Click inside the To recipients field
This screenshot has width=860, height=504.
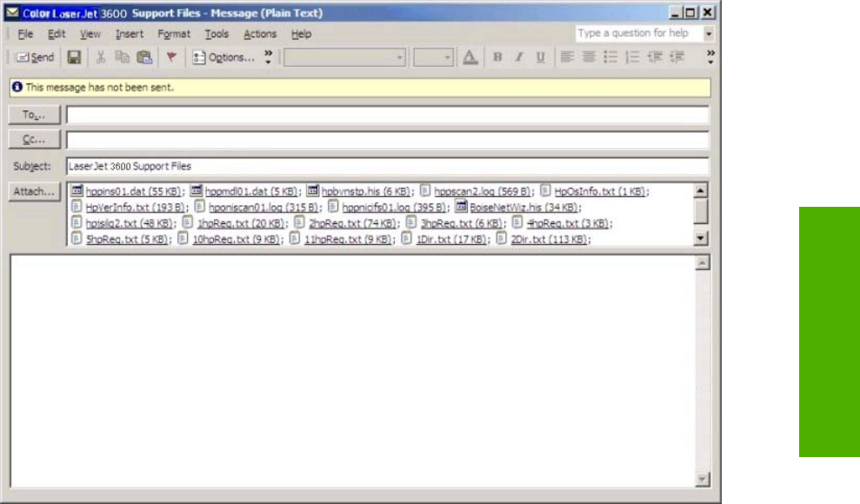388,115
